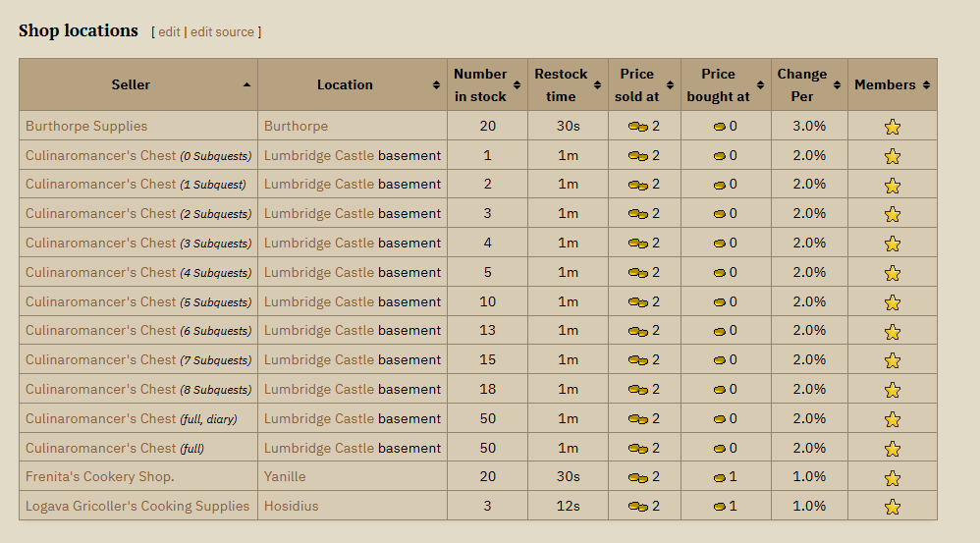Click the edit link beside Shop locations

pyautogui.click(x=169, y=31)
